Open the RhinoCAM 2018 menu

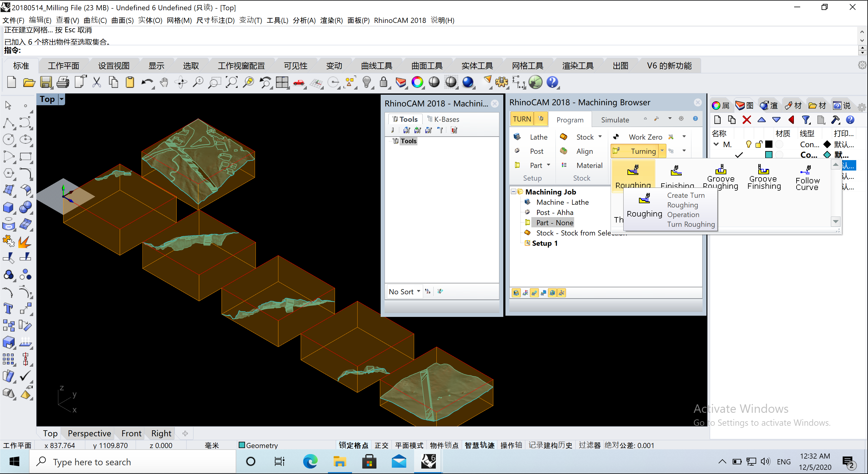coord(400,20)
